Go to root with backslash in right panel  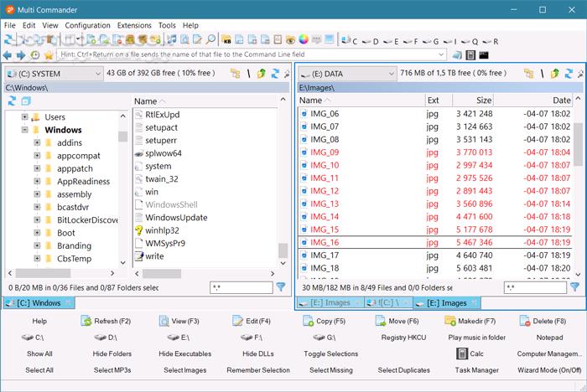click(542, 74)
